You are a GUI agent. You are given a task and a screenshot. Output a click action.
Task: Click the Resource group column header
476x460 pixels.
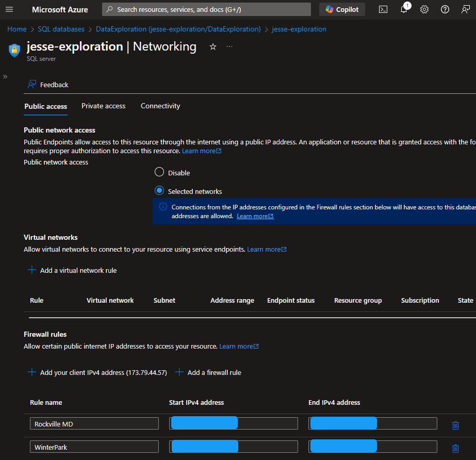358,300
